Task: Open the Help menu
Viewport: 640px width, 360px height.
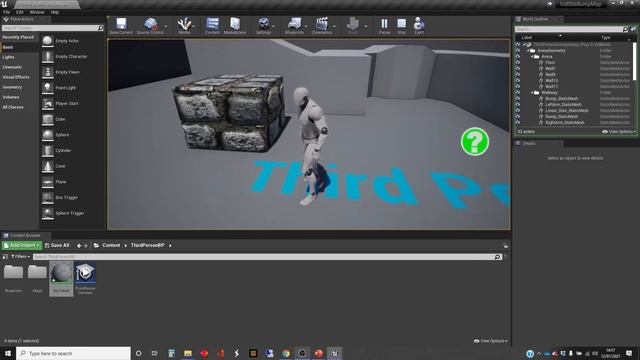Action: pyautogui.click(x=55, y=12)
